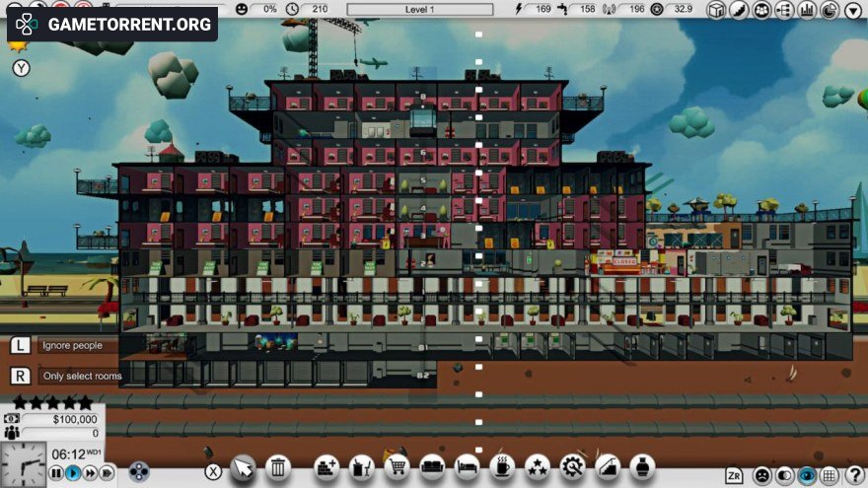The image size is (868, 488).
Task: Expand the top-right dropdown arrow menu
Action: tap(853, 10)
